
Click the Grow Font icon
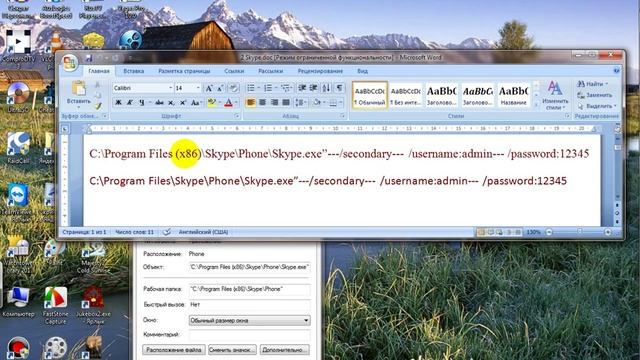(x=209, y=88)
